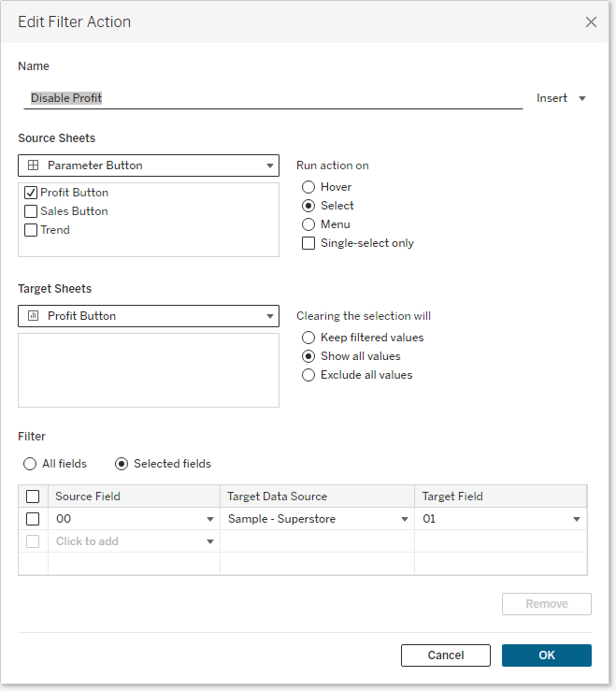
Task: Expand the Parameter Button source sheets dropdown
Action: 149,166
